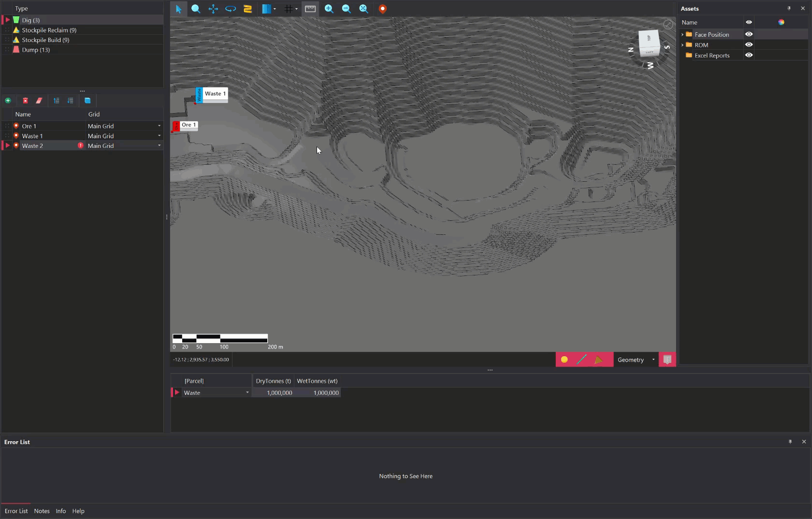Select the arrow pointer tool
The image size is (812, 519).
(178, 9)
